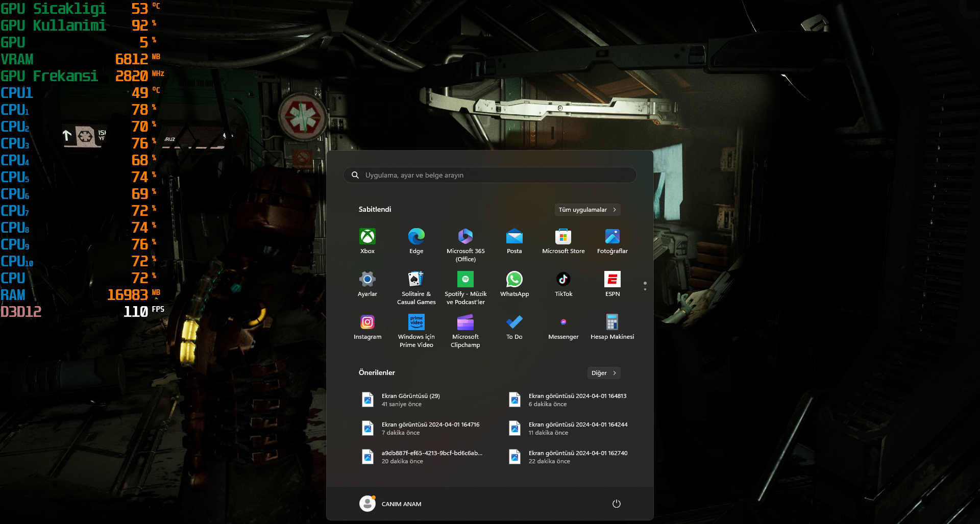Click the Önerilenler heading

[377, 372]
